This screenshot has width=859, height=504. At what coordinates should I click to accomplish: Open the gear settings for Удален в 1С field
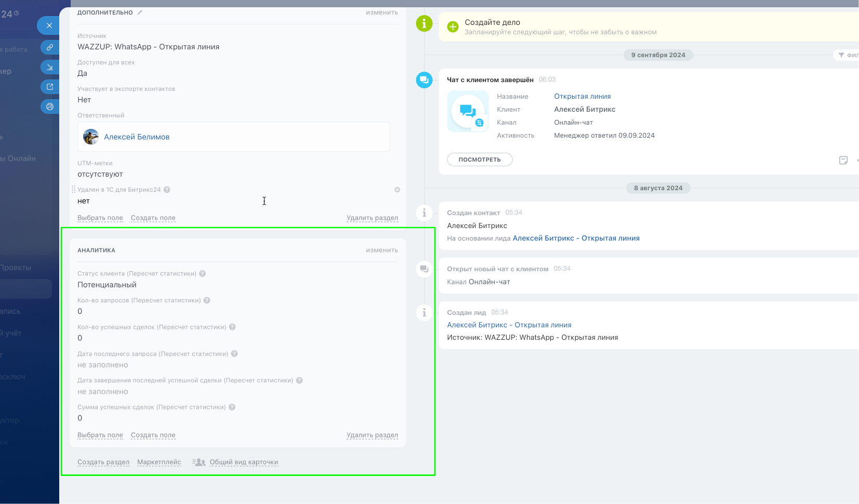(x=397, y=190)
